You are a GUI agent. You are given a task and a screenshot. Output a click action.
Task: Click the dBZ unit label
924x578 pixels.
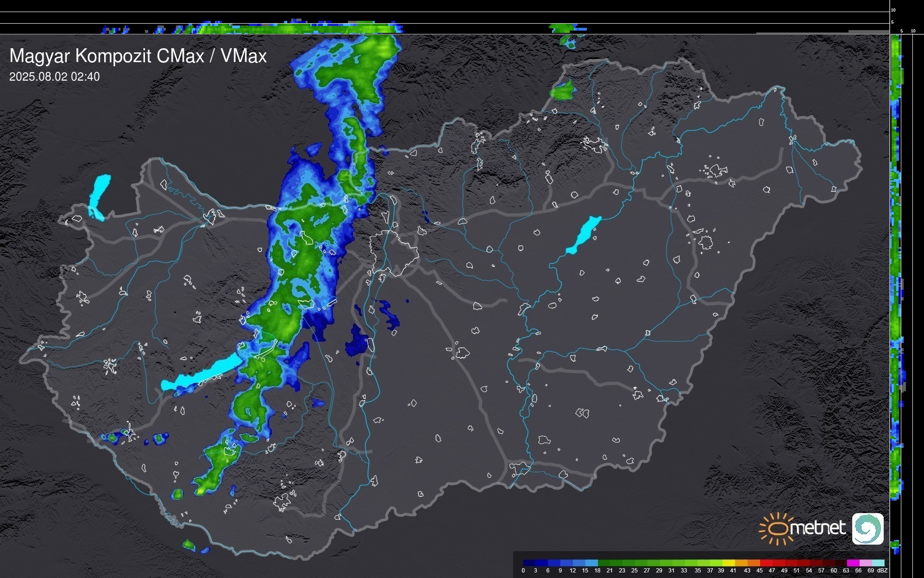(882, 571)
